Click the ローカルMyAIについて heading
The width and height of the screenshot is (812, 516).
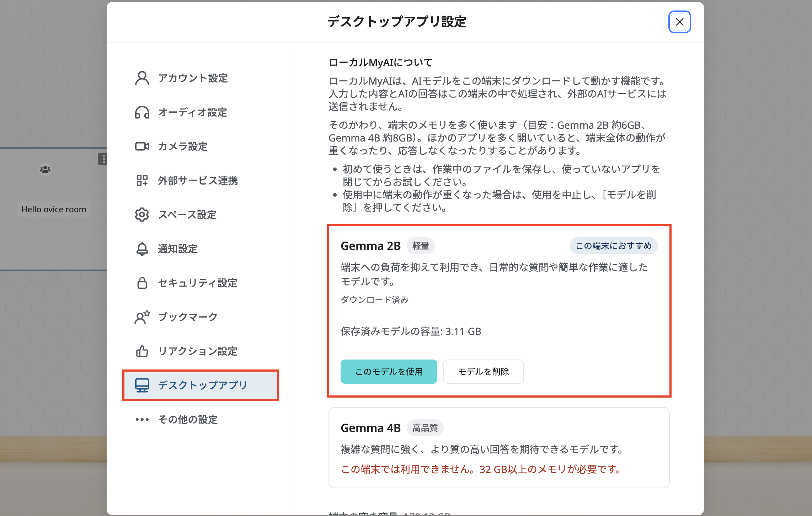tap(380, 63)
